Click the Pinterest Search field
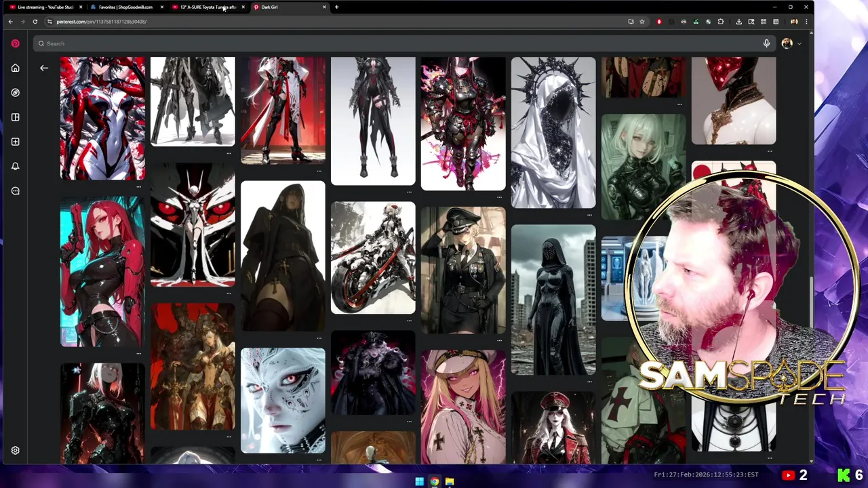The width and height of the screenshot is (868, 488). 405,43
